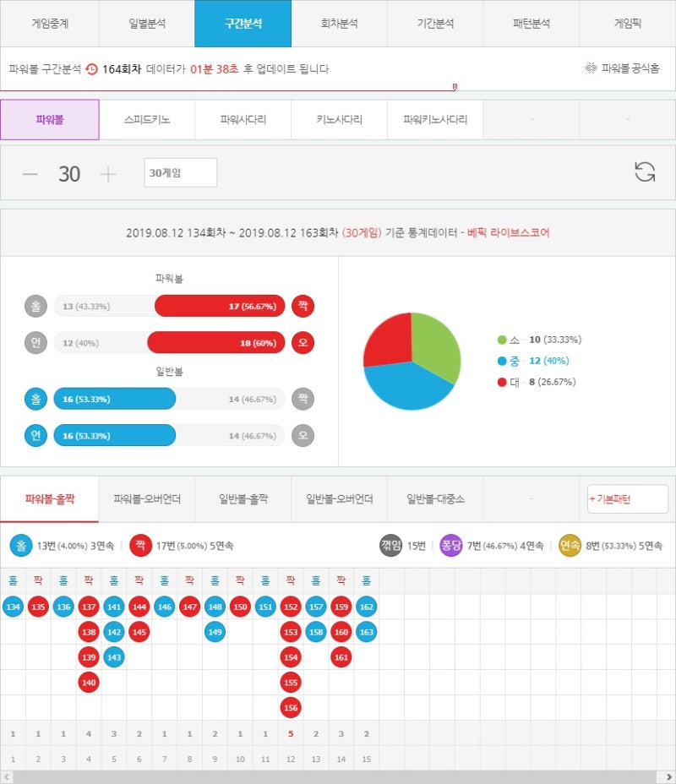The width and height of the screenshot is (676, 784).
Task: Click the red 17 (56.67%) bar
Action: pyautogui.click(x=220, y=306)
